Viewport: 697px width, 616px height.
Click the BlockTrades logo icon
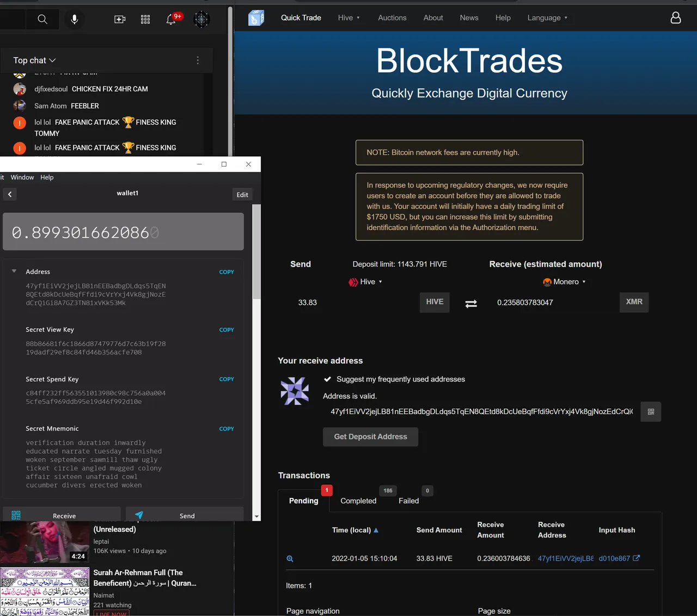(256, 18)
